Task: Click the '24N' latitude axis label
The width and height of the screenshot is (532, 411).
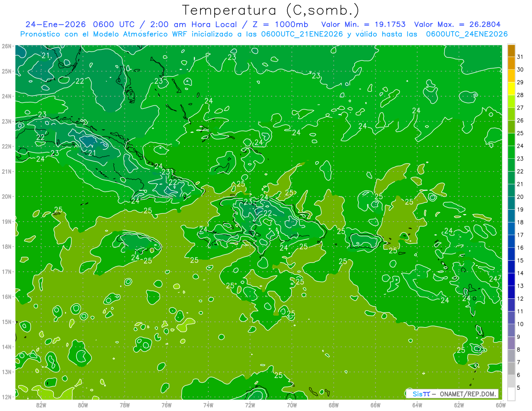Action: click(7, 96)
